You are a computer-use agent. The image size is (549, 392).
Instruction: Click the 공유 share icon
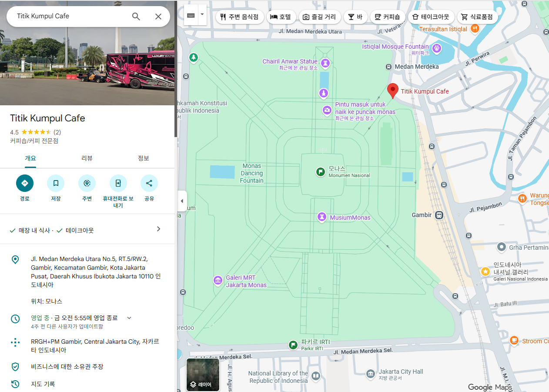[x=149, y=183]
